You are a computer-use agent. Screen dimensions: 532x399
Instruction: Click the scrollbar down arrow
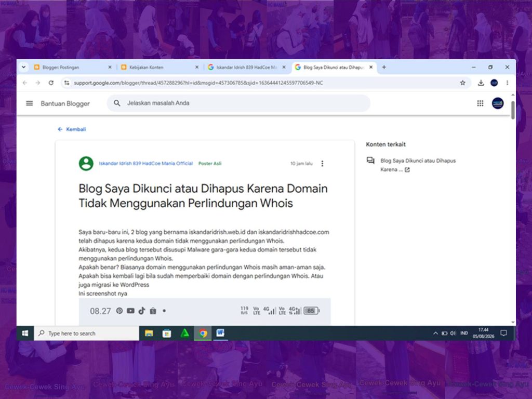[x=513, y=322]
